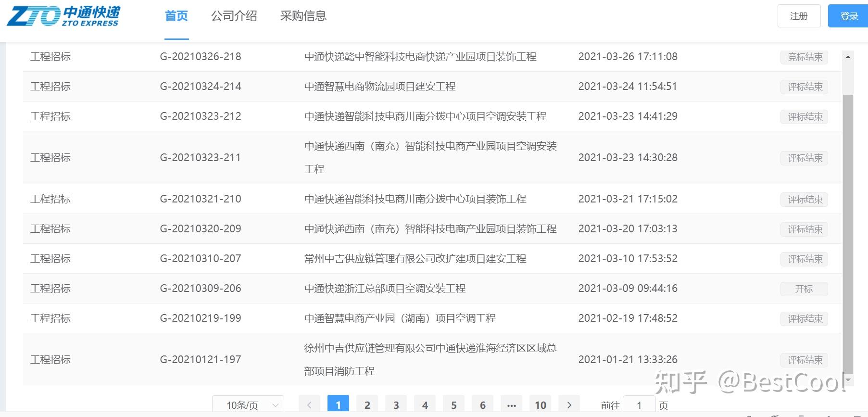Select code G-20210323-212
Viewport: 868px width, 417px height.
pos(201,116)
